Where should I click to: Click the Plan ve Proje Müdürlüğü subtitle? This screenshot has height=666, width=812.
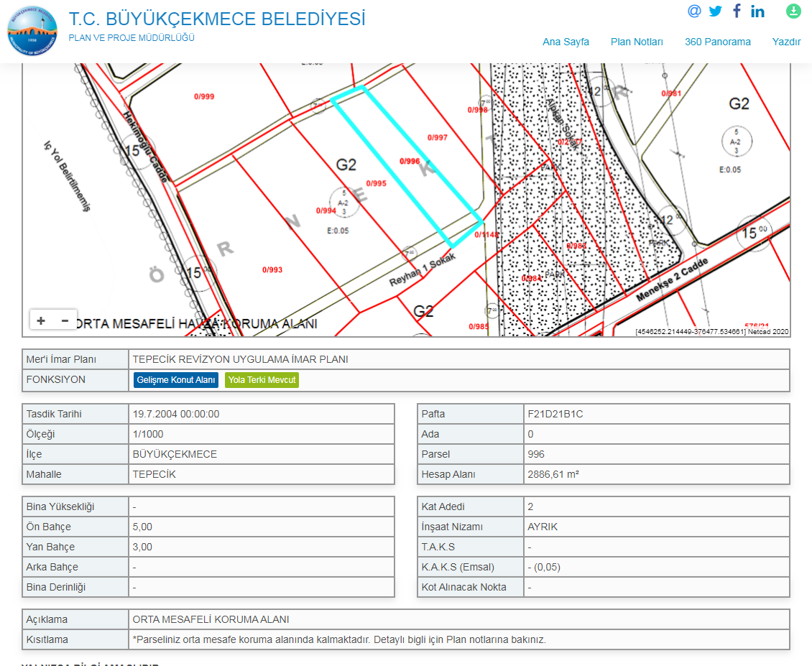(x=131, y=38)
